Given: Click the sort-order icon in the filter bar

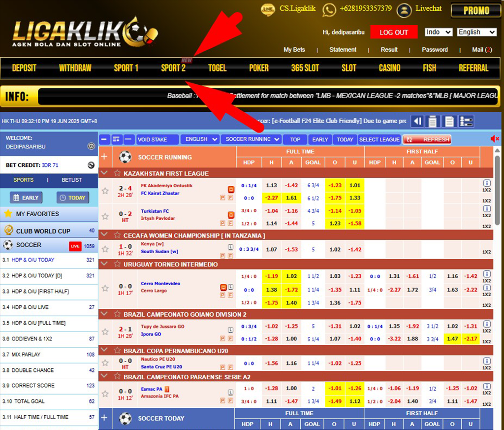Looking at the screenshot, I should (x=116, y=139).
